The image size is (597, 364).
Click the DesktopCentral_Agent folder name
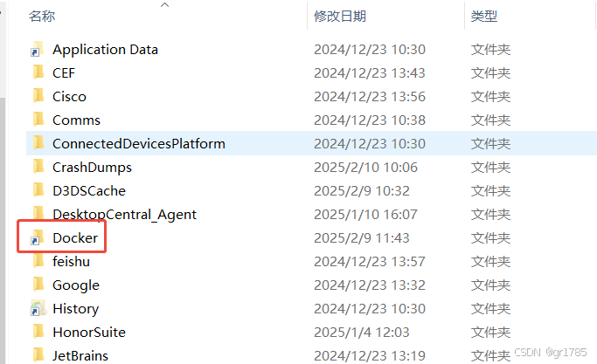[x=124, y=215]
